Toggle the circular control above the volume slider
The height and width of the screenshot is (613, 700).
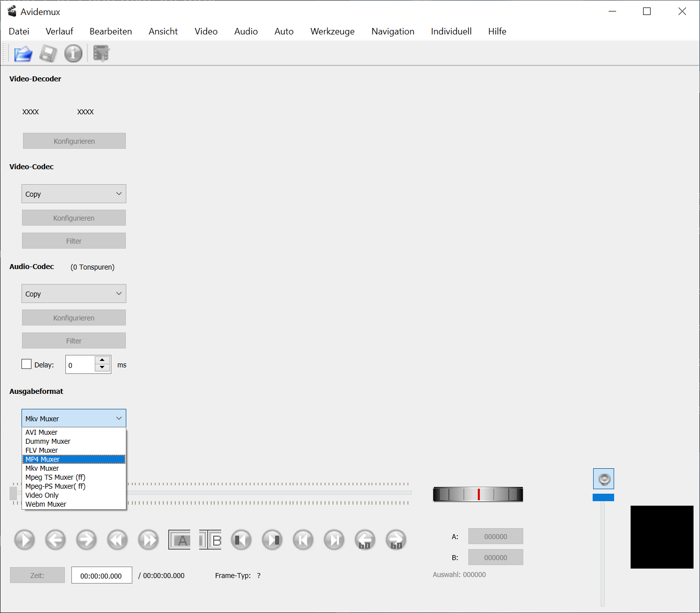pos(603,478)
